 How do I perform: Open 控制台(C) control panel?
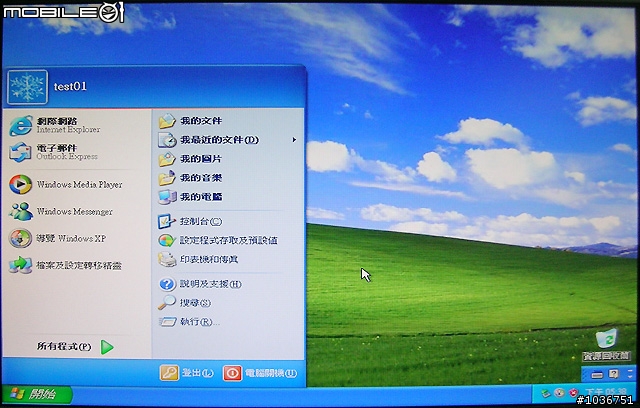point(190,221)
